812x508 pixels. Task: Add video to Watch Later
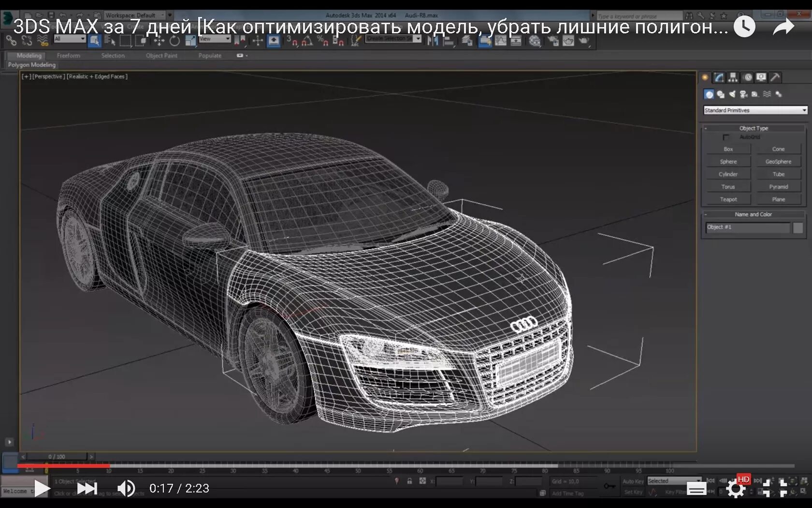tap(744, 27)
